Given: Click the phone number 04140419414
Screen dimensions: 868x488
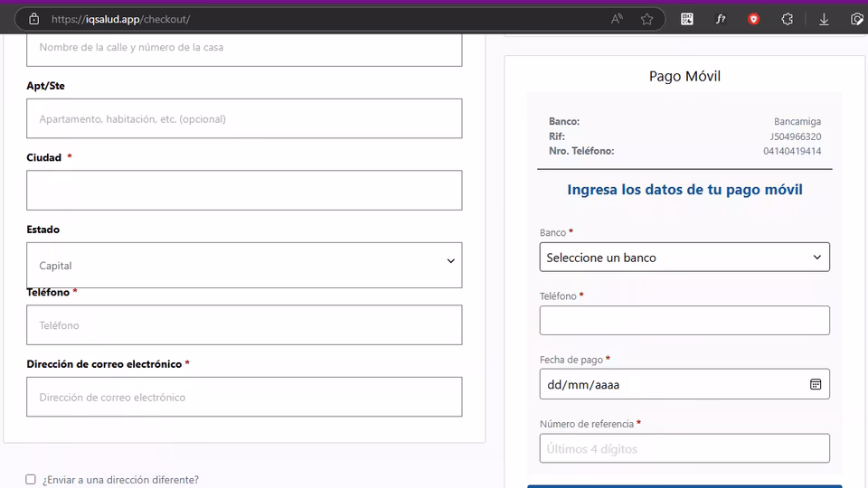Looking at the screenshot, I should pos(792,151).
